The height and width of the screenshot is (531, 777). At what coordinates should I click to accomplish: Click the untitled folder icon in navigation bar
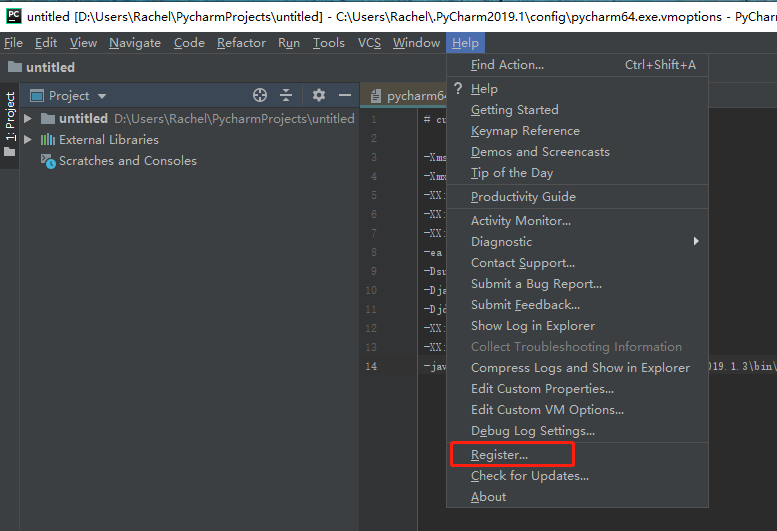click(x=15, y=67)
